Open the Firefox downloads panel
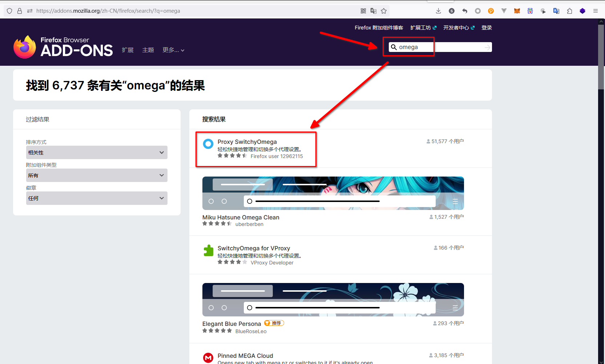 [439, 11]
